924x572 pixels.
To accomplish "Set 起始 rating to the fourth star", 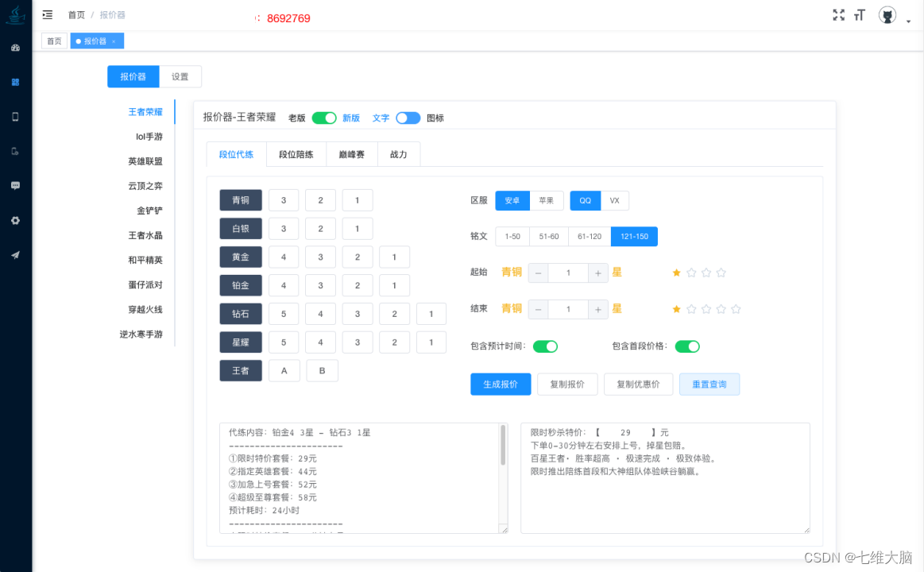I will click(721, 272).
